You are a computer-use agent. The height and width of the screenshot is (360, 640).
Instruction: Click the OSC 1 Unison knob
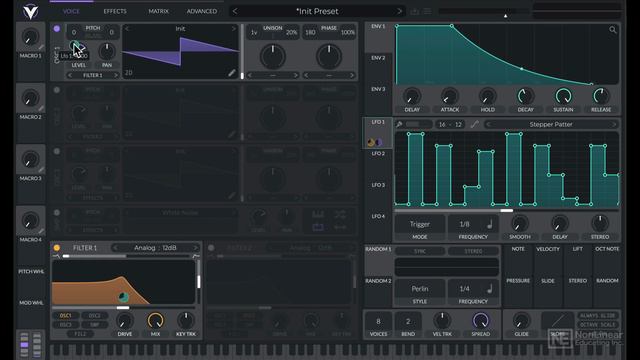click(273, 56)
